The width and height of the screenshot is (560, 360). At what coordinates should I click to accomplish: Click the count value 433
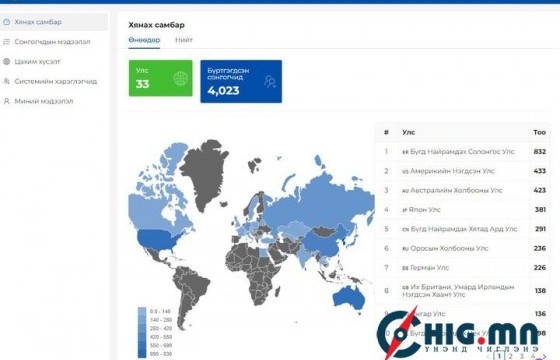[540, 171]
